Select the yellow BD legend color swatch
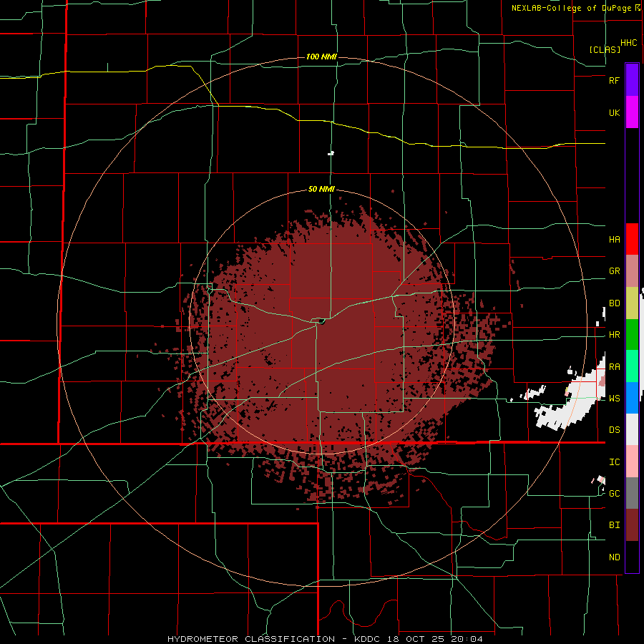644x644 pixels. tap(632, 303)
